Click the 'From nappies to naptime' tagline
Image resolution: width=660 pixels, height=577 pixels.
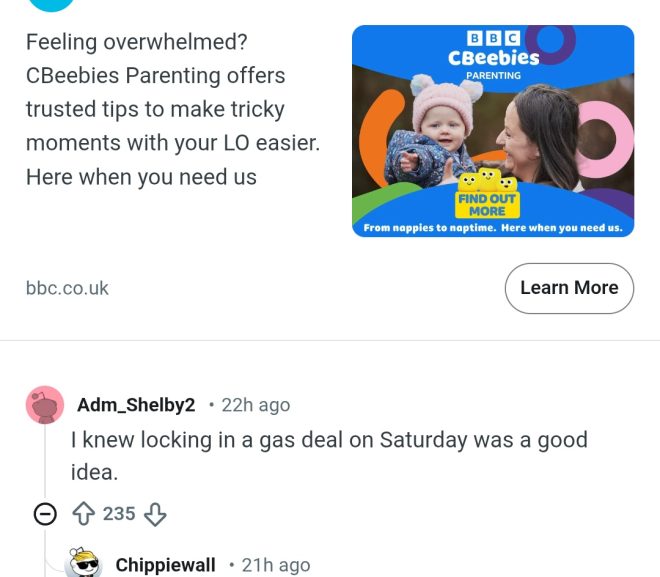point(492,228)
